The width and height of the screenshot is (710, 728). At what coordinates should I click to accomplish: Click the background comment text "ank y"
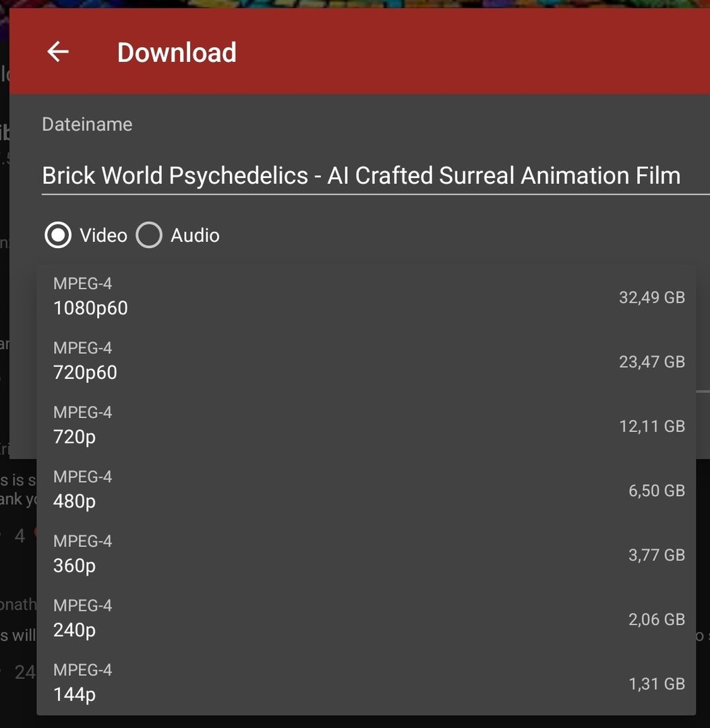point(18,499)
